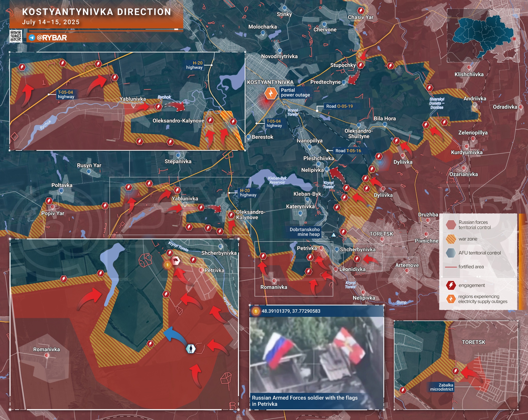Click the TORETSK label in main map
This screenshot has width=528, height=420.
(x=381, y=234)
